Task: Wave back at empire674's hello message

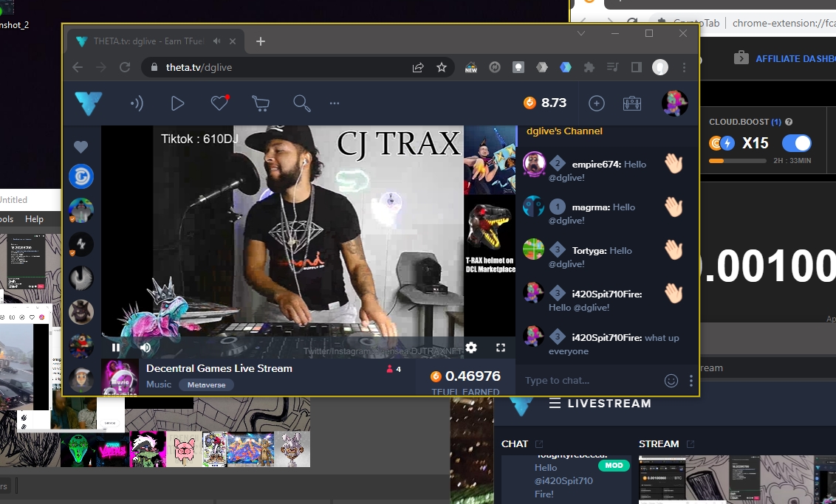Action: [674, 164]
